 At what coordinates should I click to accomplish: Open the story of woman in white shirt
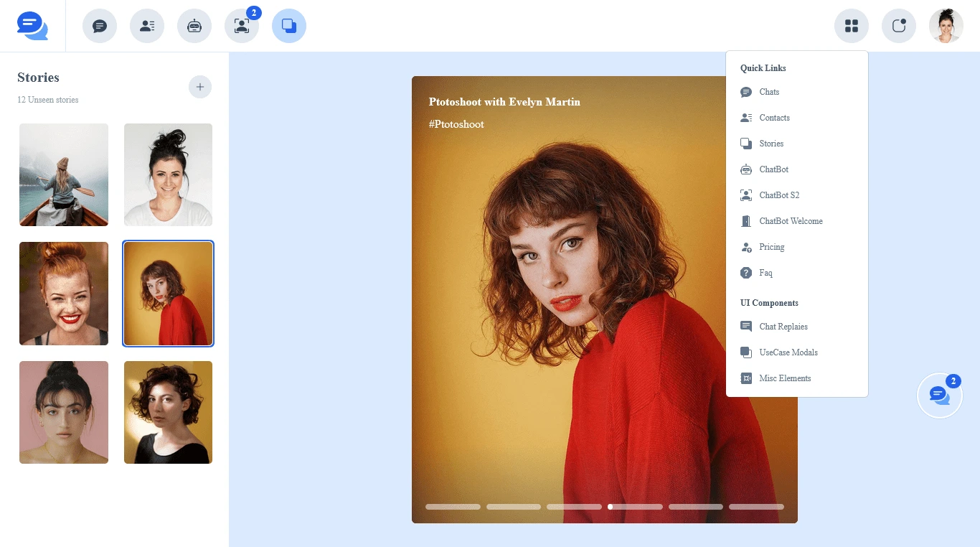pos(168,174)
